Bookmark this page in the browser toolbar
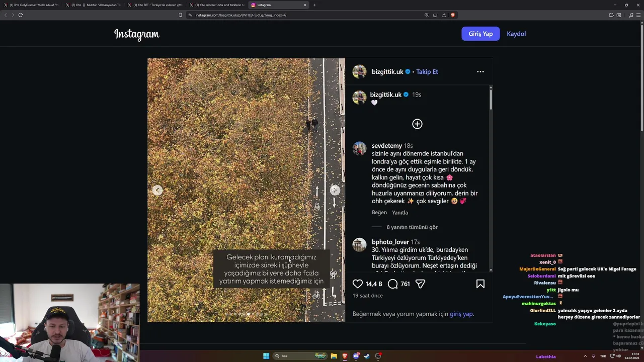Image resolution: width=644 pixels, height=362 pixels. pos(180,15)
